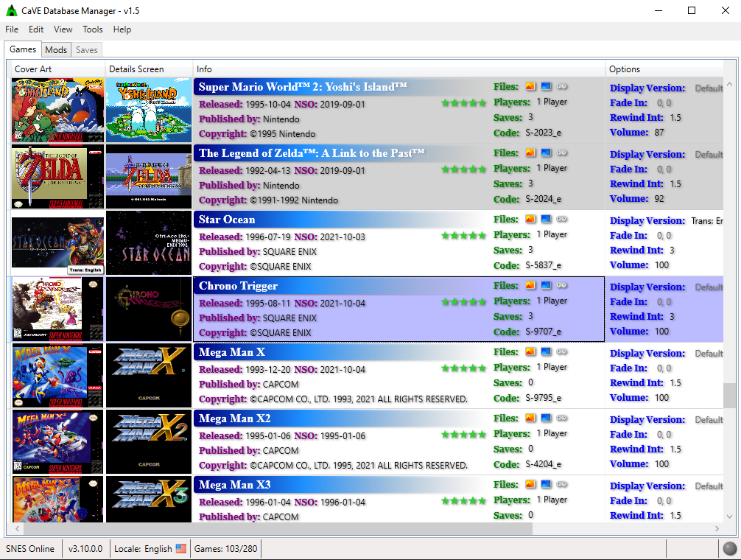Click orange cover file icon for Chrono Trigger
741x560 pixels.
coord(530,285)
